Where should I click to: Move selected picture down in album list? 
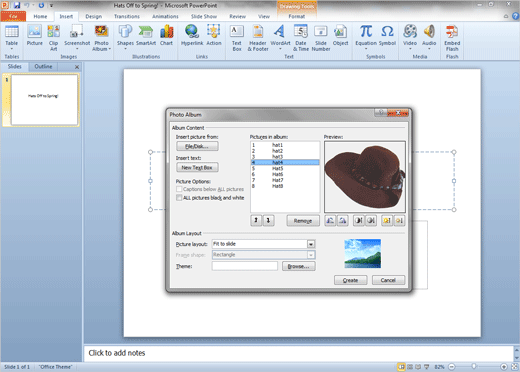click(268, 220)
